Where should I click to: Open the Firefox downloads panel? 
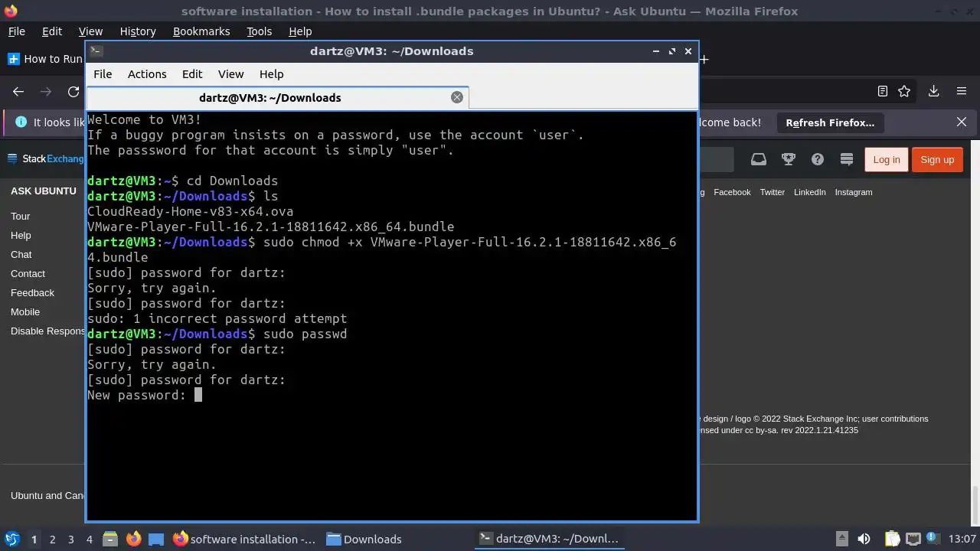[933, 91]
